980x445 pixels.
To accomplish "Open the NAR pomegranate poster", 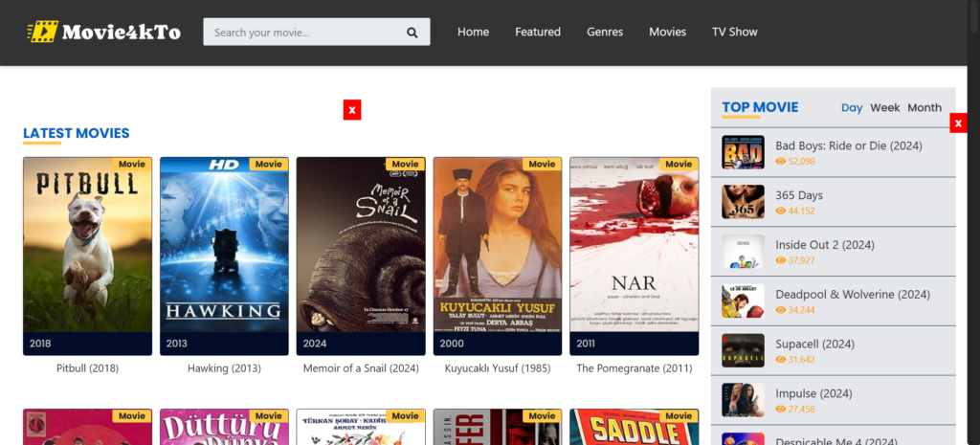I will click(635, 256).
